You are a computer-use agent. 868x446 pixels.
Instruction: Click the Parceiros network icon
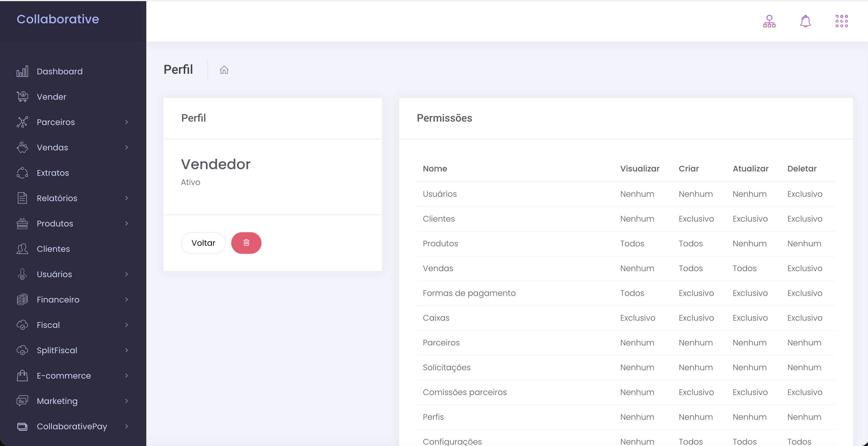(x=22, y=122)
